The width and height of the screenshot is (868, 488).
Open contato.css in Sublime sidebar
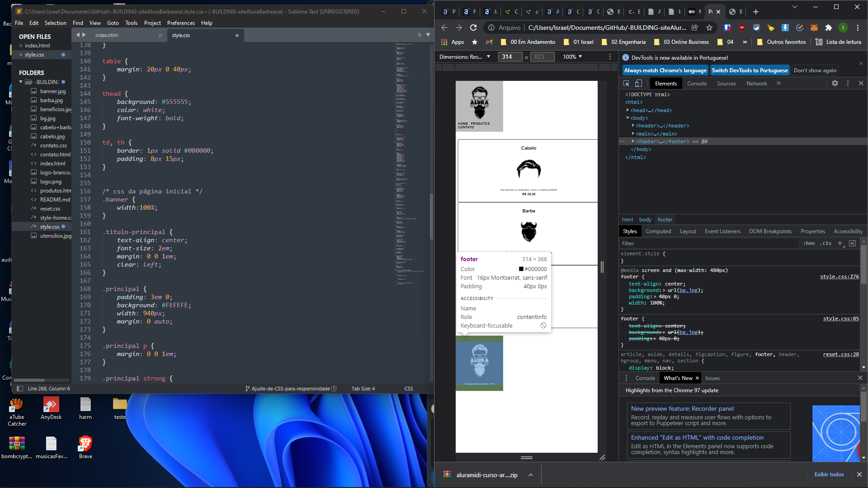[x=53, y=145]
